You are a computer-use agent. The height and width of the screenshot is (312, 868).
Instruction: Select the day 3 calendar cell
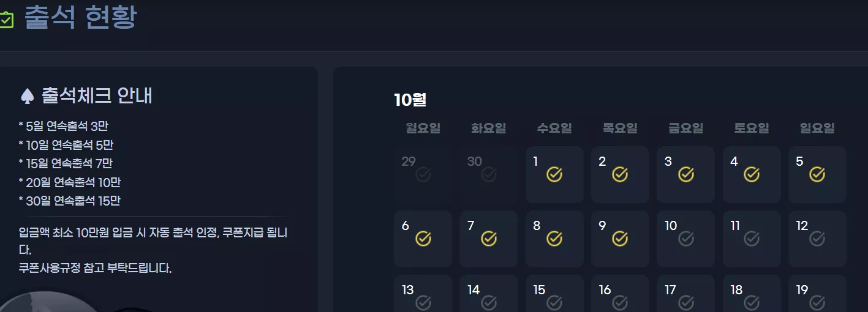(685, 174)
